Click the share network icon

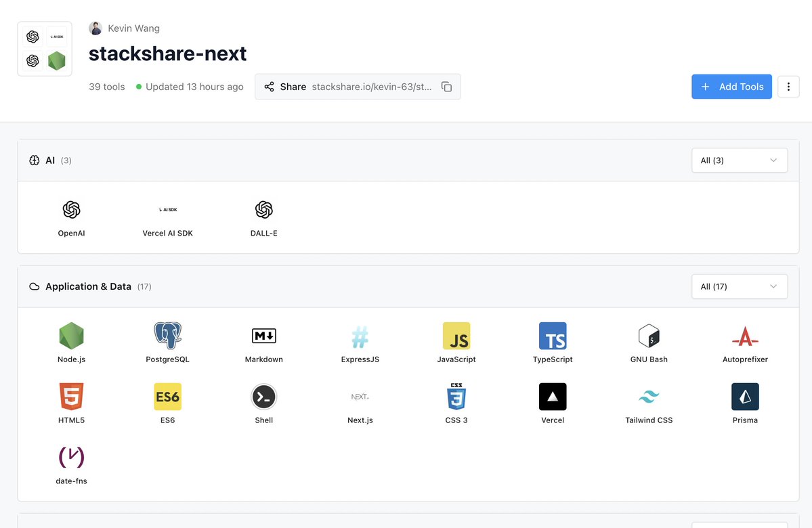(x=270, y=87)
